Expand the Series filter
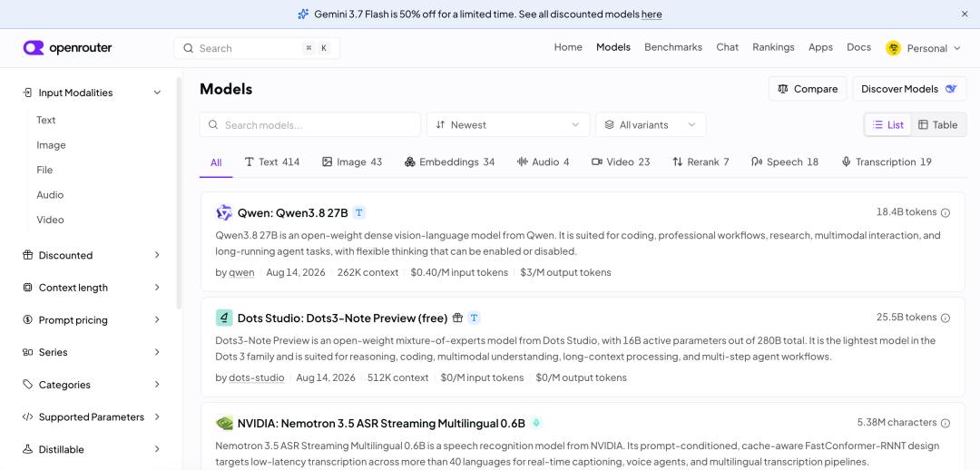980x470 pixels. (92, 352)
